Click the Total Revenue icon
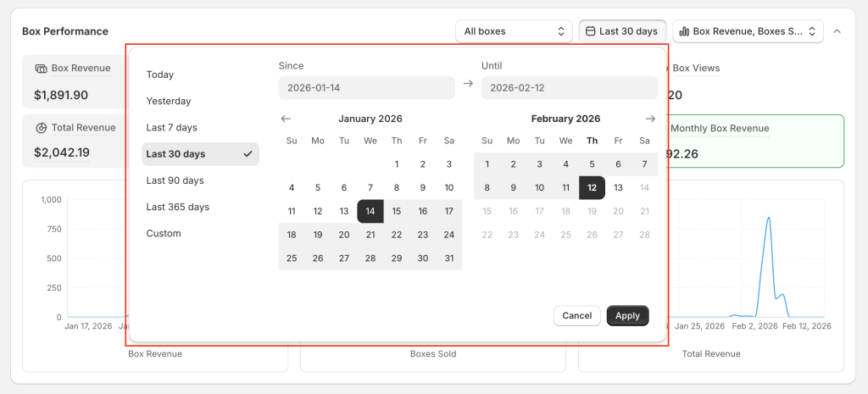 (41, 128)
